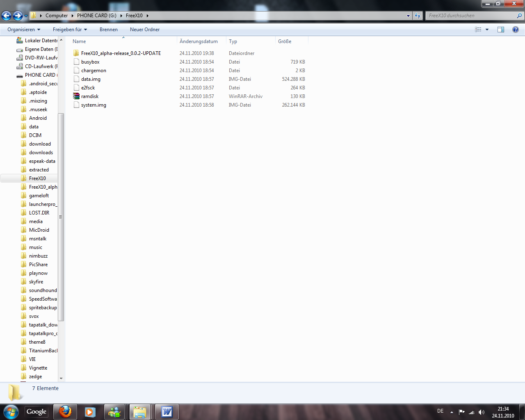Expand arrow after PHONE CARD (G:) breadcrumb
This screenshot has width=525, height=420.
(x=121, y=16)
